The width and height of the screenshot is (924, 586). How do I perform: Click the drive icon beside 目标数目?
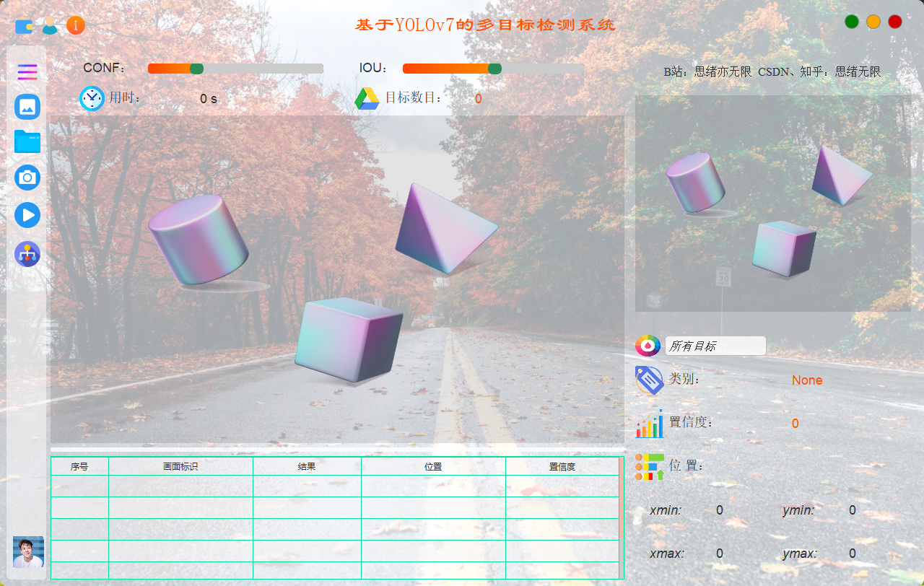(x=367, y=98)
